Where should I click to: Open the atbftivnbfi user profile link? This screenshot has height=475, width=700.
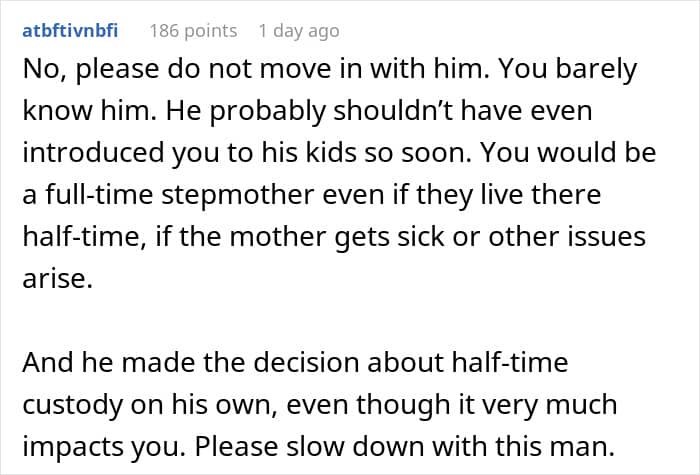click(70, 31)
